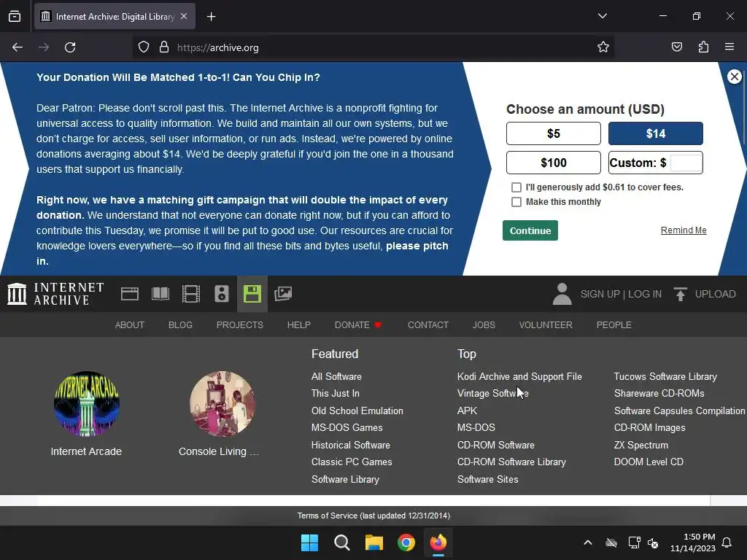Screen dimensions: 747x560
Task: Click the green Continue button
Action: (x=530, y=230)
